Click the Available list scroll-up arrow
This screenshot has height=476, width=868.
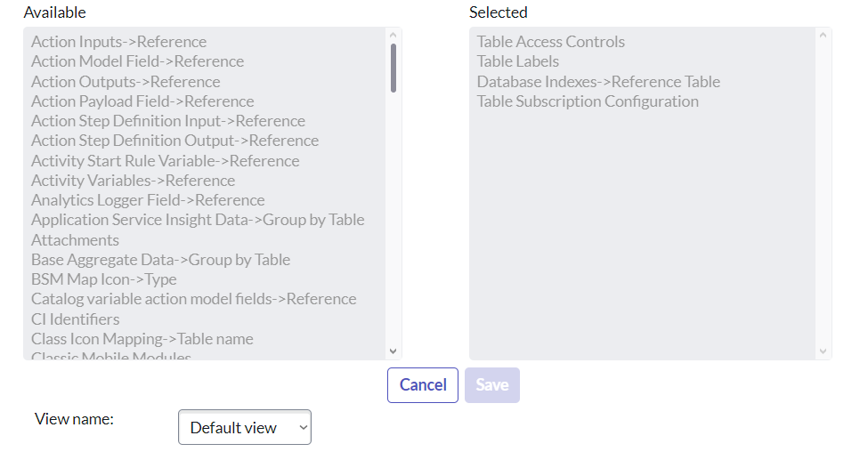click(393, 36)
